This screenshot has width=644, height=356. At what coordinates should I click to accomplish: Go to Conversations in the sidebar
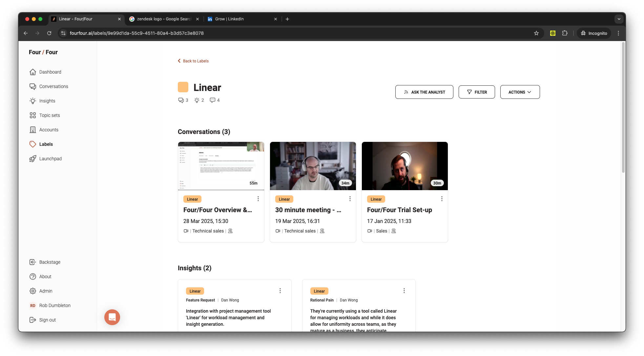pyautogui.click(x=53, y=86)
